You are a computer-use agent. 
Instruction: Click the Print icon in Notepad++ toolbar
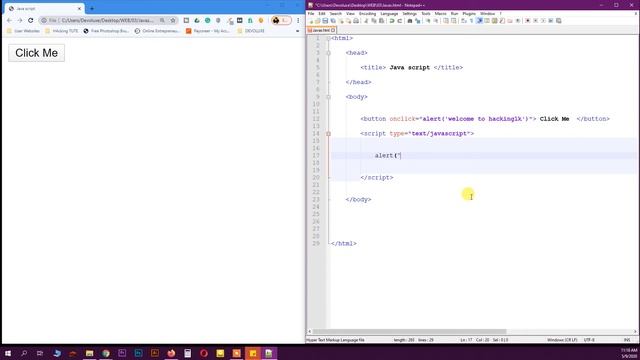coord(356,21)
